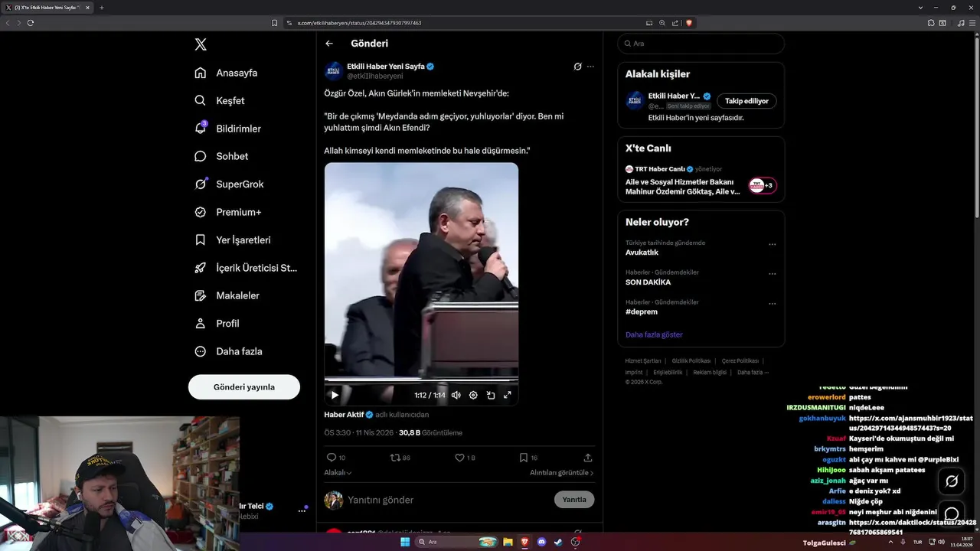980x551 pixels.
Task: Open browser main menu icon
Action: point(972,23)
